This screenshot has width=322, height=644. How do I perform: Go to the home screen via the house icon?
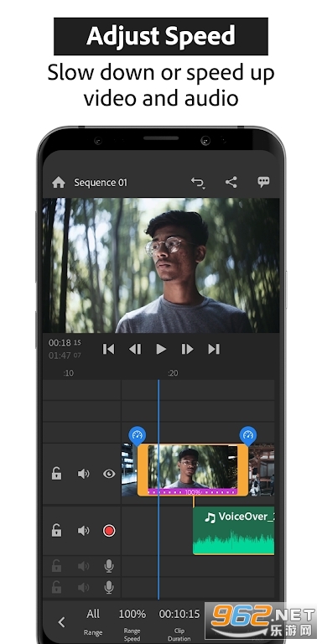59,182
